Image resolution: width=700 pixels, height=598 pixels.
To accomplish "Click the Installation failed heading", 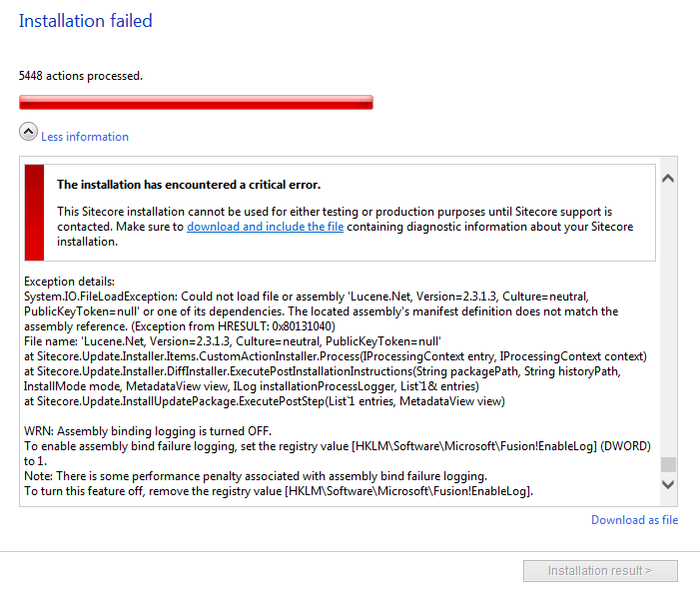I will click(x=86, y=21).
